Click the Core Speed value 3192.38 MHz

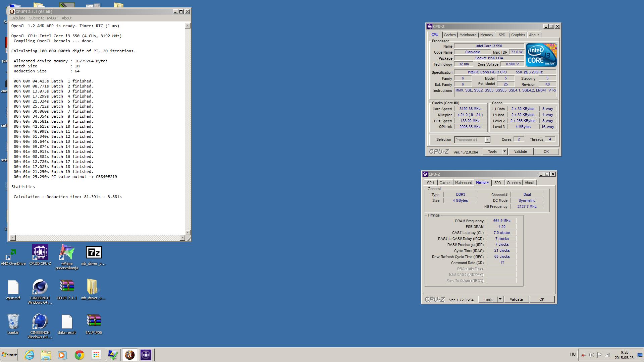[470, 109]
